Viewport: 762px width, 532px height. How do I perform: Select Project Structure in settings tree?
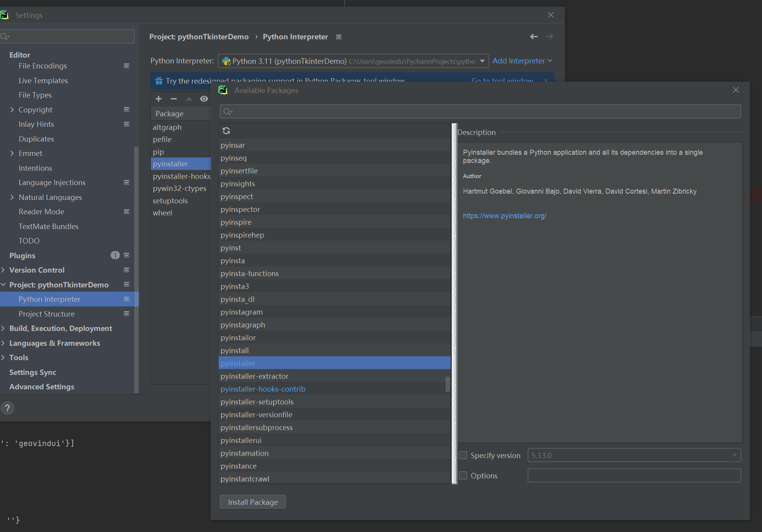coord(47,314)
